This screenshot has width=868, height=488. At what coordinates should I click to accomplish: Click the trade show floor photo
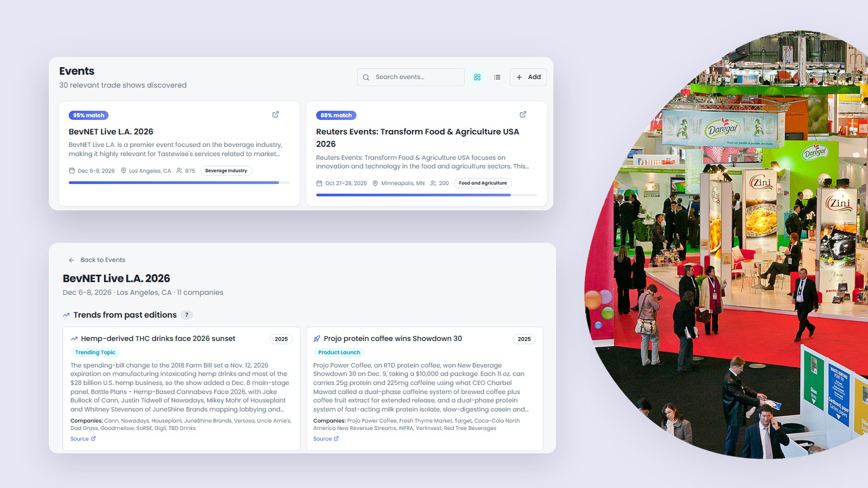[x=727, y=244]
